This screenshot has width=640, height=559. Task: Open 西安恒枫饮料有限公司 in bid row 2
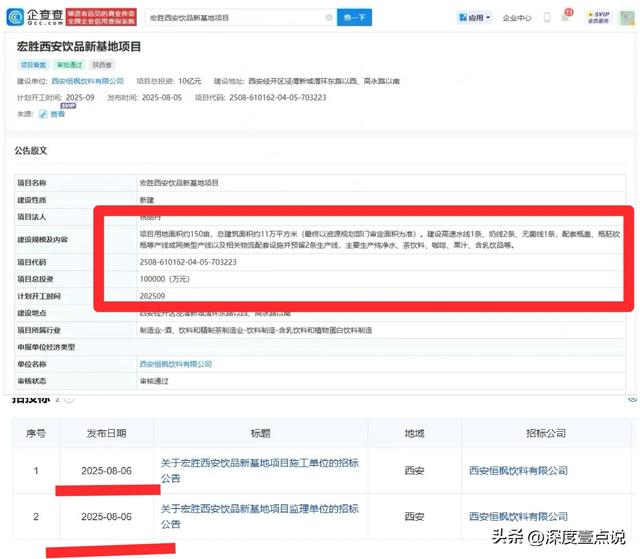[x=518, y=517]
